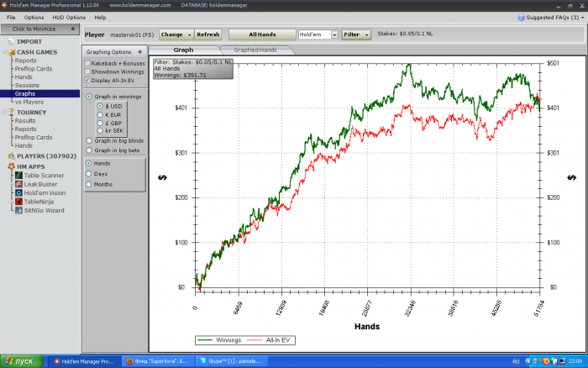This screenshot has height=368, width=588.
Task: Open the Help menu
Action: [100, 18]
